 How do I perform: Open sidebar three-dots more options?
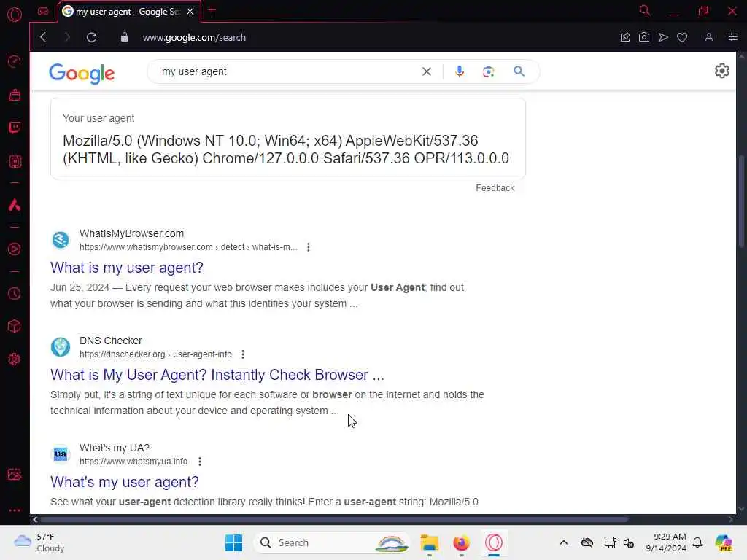click(x=15, y=510)
